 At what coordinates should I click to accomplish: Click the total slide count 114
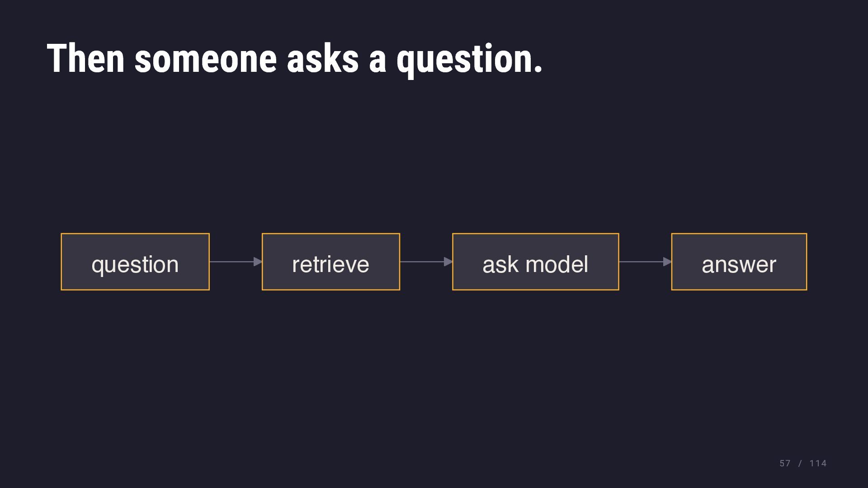coord(818,464)
